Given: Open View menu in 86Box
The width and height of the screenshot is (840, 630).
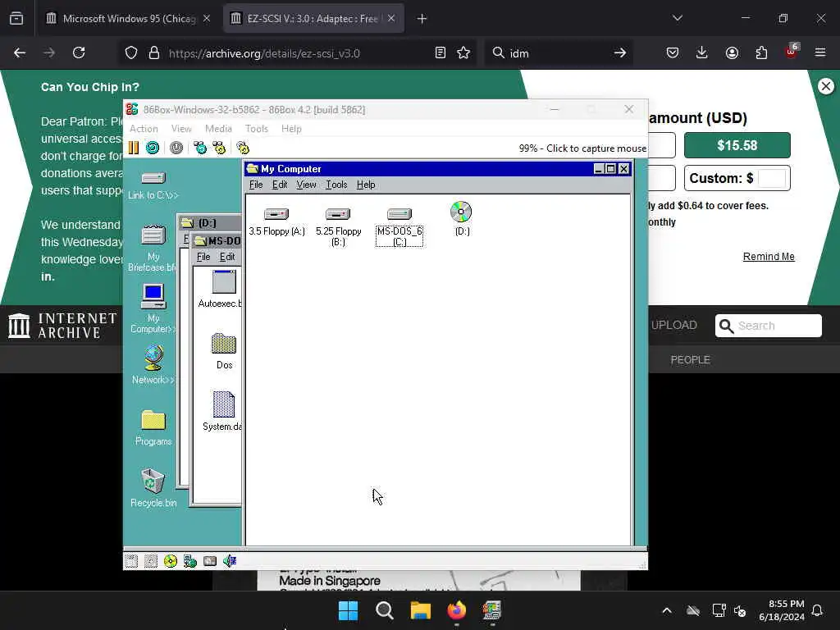Looking at the screenshot, I should coord(181,129).
